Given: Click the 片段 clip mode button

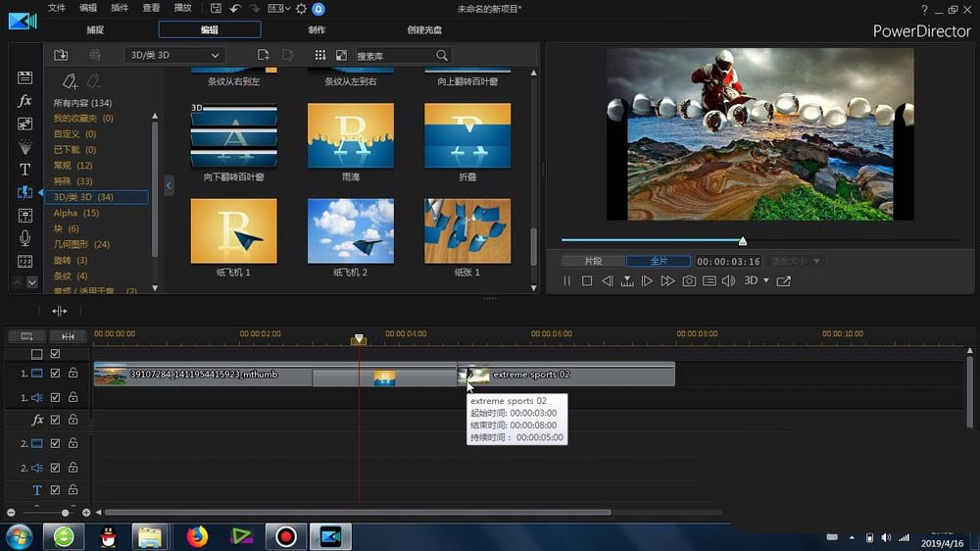Looking at the screenshot, I should pyautogui.click(x=593, y=262).
